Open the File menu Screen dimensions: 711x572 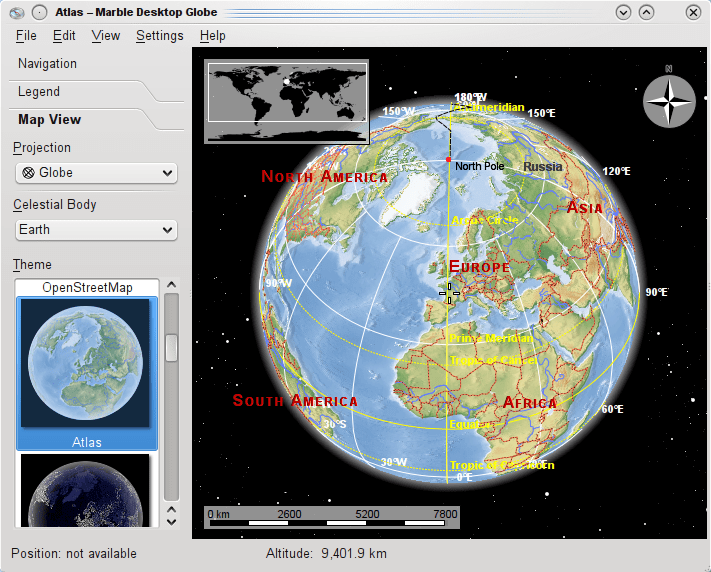[26, 36]
